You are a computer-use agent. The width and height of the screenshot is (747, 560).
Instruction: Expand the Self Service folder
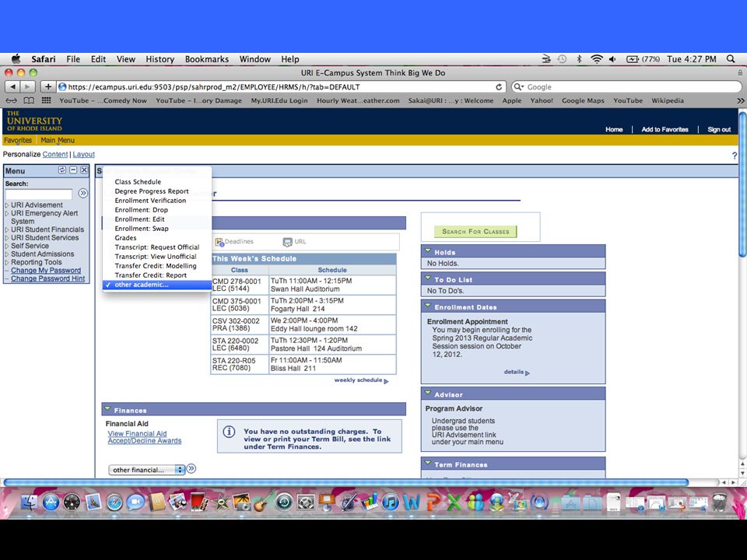point(7,246)
